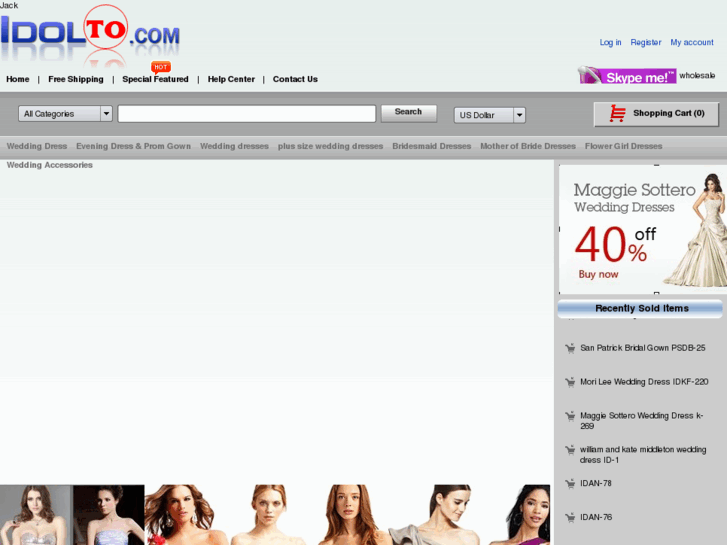Select Flower Girl Dresses category
This screenshot has width=727, height=545.
pyautogui.click(x=624, y=146)
